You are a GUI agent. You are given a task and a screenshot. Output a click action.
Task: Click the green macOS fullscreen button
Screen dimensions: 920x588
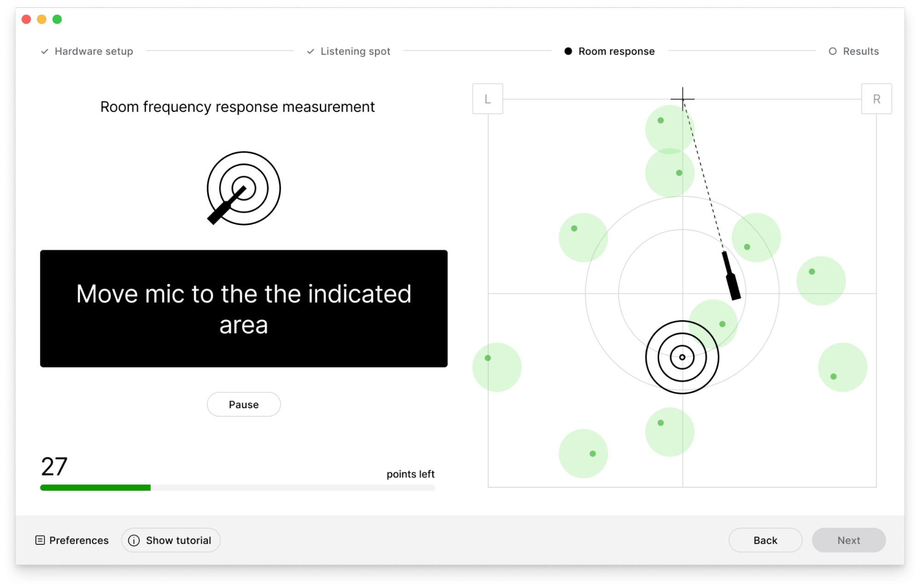(x=57, y=19)
